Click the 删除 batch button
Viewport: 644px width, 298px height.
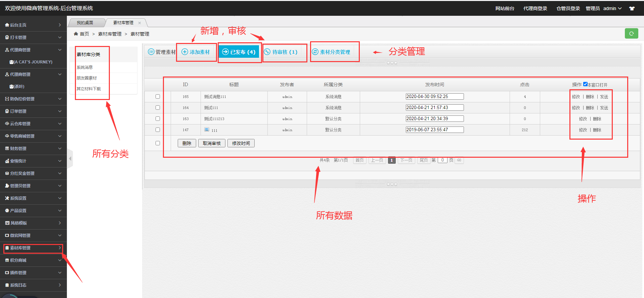pyautogui.click(x=187, y=143)
